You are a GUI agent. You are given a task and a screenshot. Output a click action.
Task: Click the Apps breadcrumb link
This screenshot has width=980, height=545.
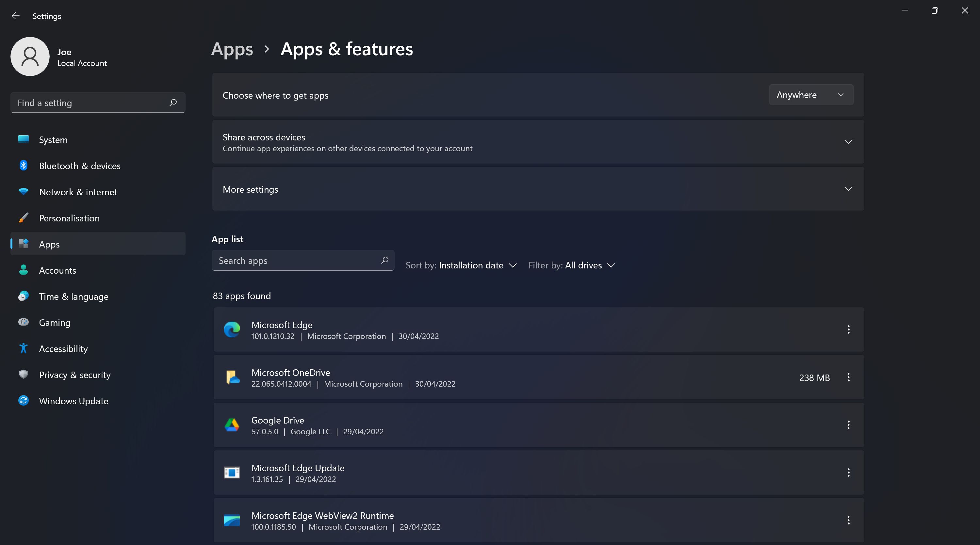click(x=232, y=49)
